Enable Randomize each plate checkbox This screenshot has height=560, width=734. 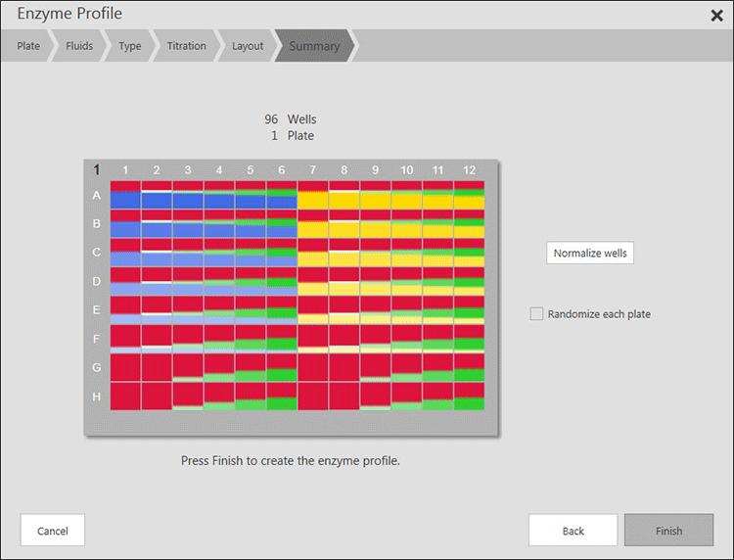[x=536, y=314]
